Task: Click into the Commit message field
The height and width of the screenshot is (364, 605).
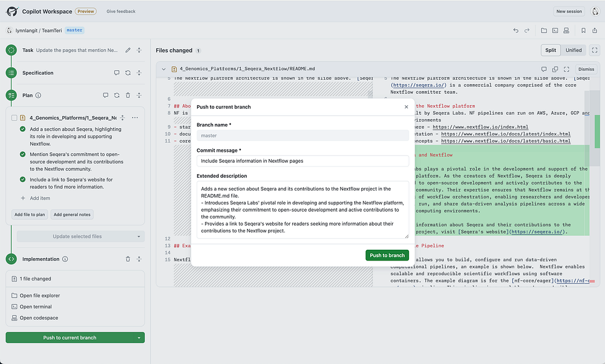Action: [303, 161]
